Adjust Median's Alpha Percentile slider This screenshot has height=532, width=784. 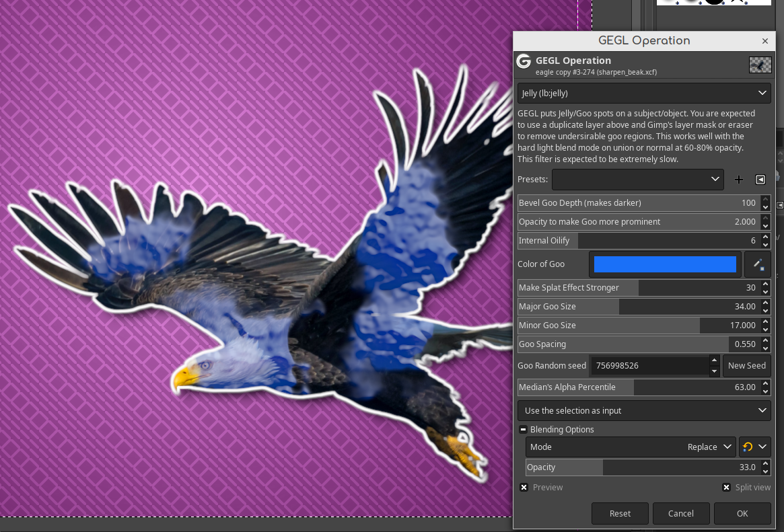click(639, 387)
